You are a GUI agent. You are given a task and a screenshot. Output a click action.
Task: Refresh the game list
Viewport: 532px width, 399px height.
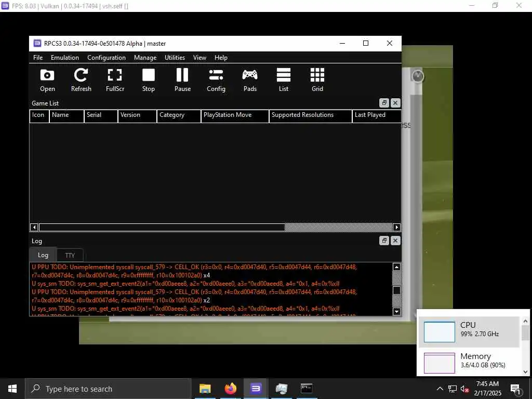point(81,81)
